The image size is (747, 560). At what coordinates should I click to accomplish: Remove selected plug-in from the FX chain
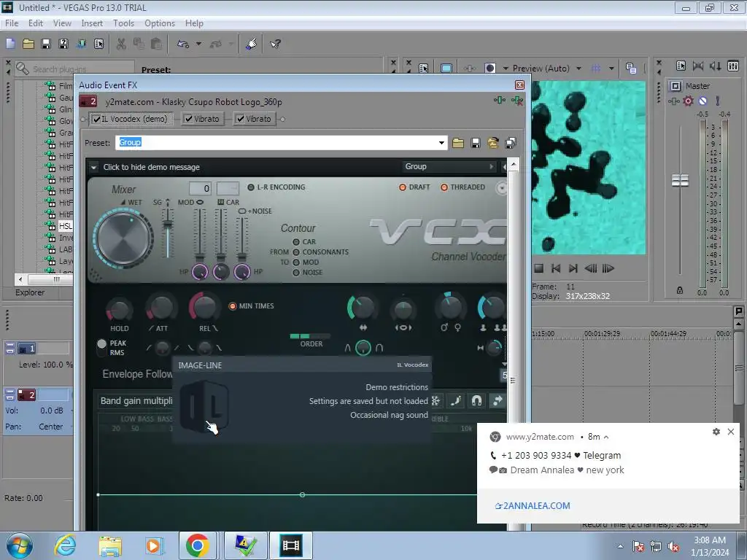pyautogui.click(x=517, y=101)
